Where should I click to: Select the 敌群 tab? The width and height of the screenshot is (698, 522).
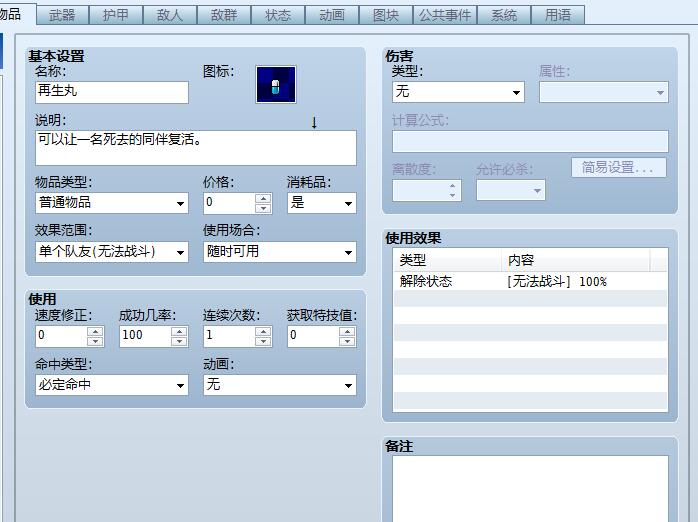click(x=224, y=16)
